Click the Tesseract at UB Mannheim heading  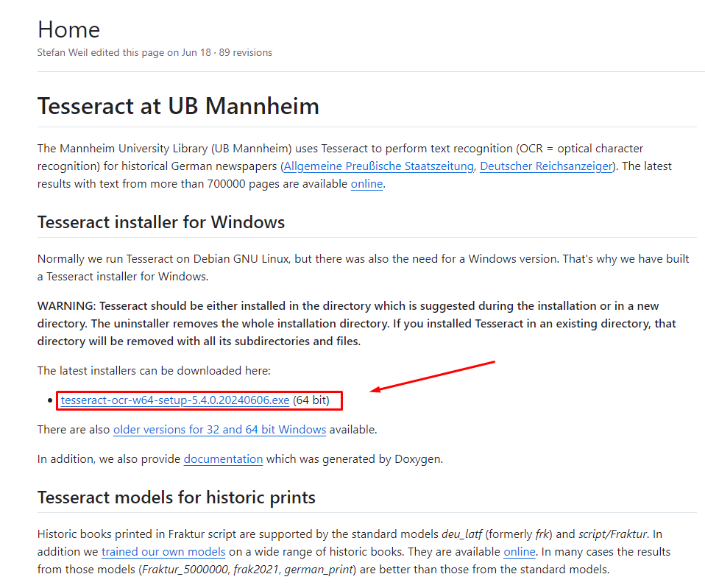point(178,106)
